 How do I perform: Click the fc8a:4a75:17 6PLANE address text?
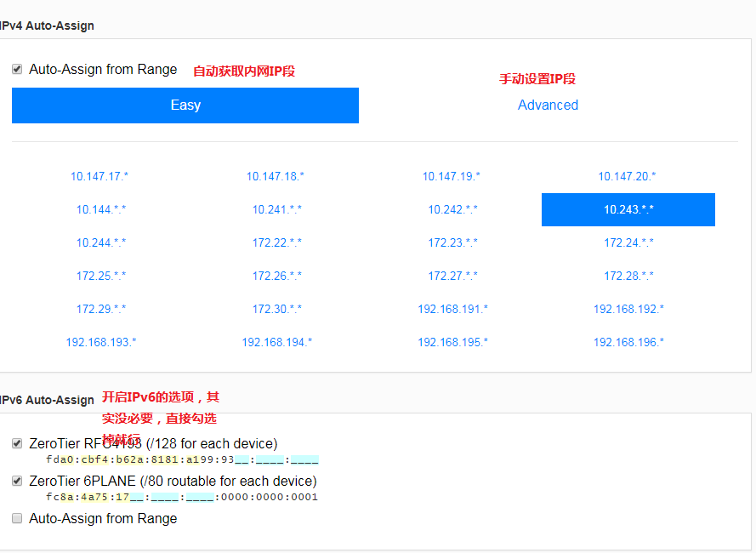pyautogui.click(x=182, y=497)
